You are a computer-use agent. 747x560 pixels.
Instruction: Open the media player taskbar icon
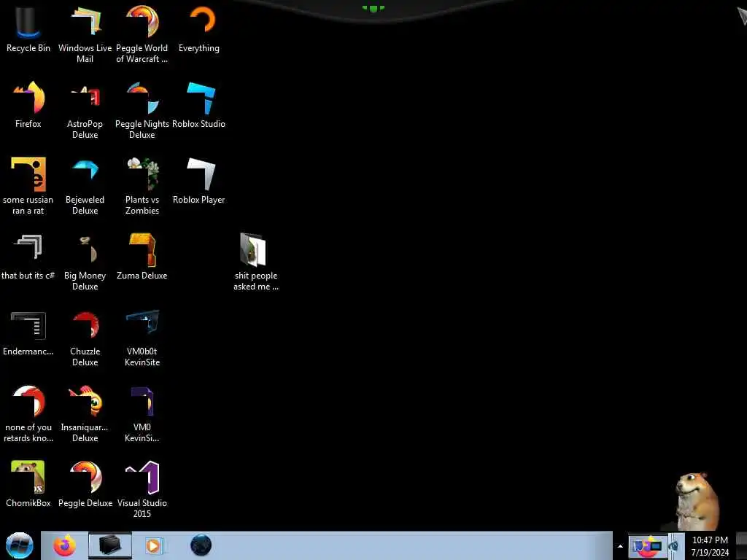coord(153,546)
